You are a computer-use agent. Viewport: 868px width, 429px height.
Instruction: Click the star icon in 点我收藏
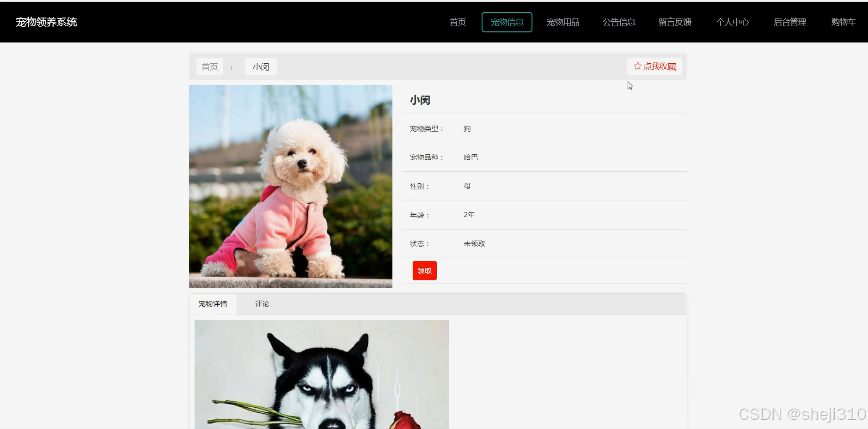click(638, 66)
